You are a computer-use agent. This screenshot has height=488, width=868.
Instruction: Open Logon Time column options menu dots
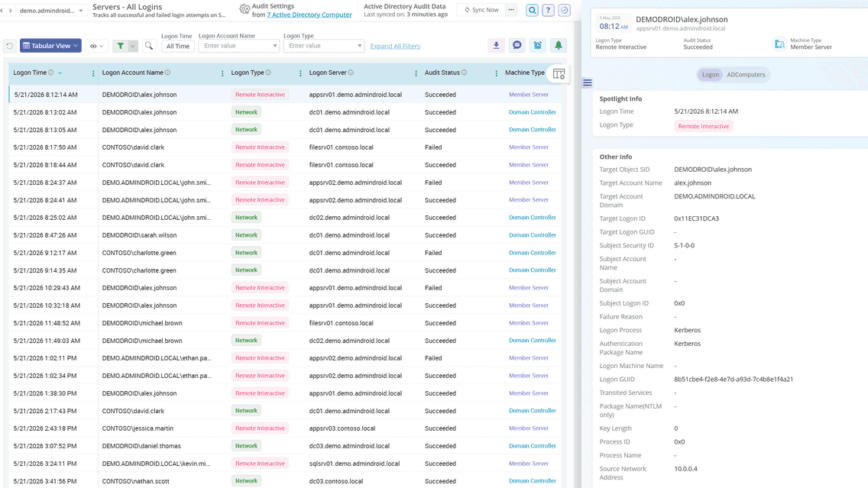coord(93,73)
